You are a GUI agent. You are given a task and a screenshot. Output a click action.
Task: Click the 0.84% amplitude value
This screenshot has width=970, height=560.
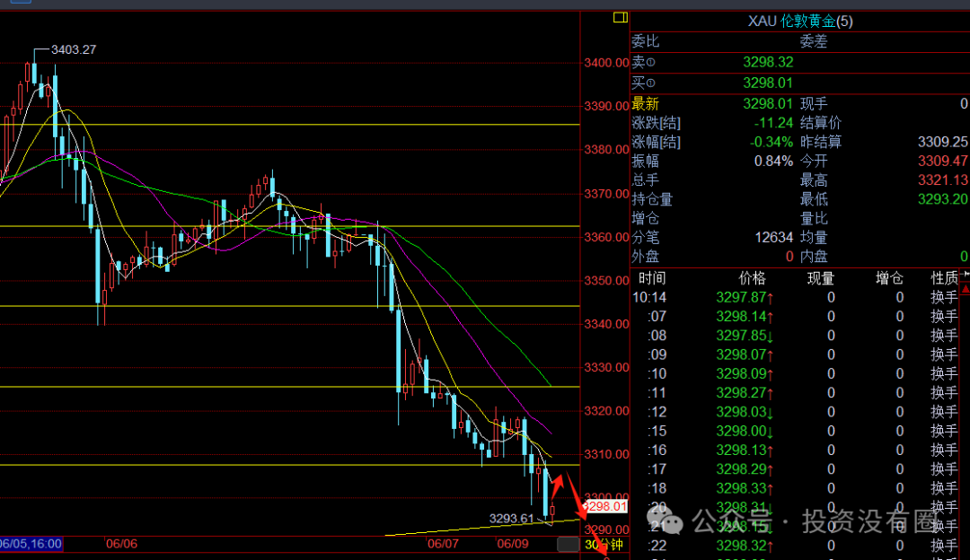(x=773, y=162)
